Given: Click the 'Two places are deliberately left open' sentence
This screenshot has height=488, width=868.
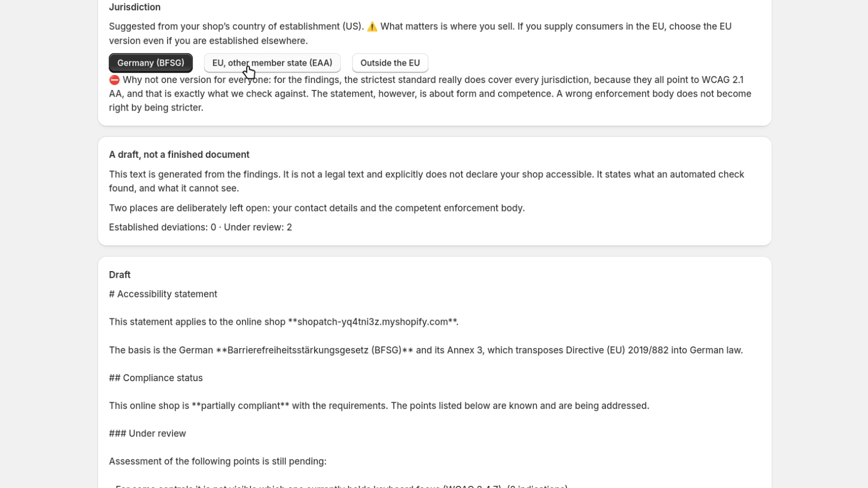Looking at the screenshot, I should pos(317,208).
